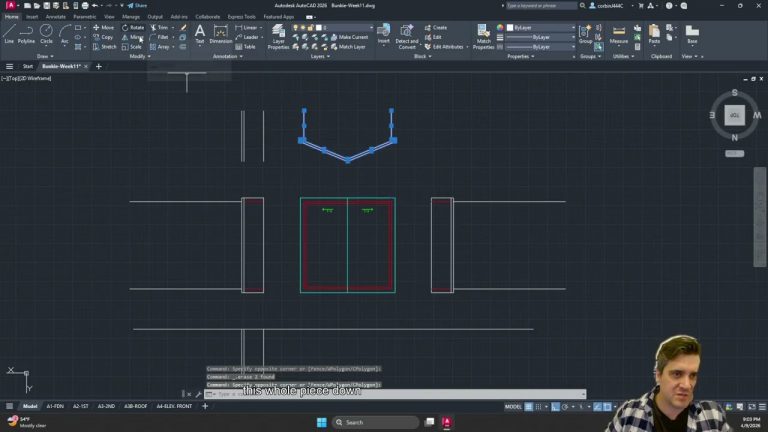Viewport: 768px width, 432px height.
Task: Open the ByLayer color dropdown
Action: pos(540,27)
